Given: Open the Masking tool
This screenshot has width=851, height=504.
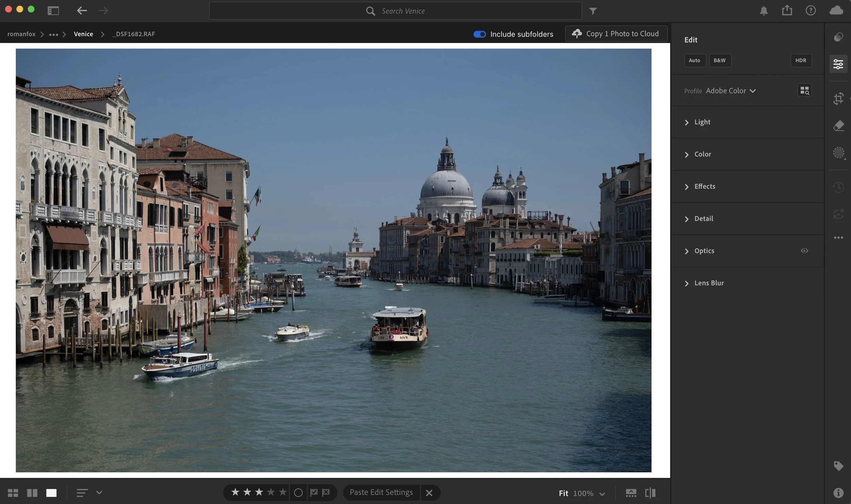Looking at the screenshot, I should coord(838,152).
